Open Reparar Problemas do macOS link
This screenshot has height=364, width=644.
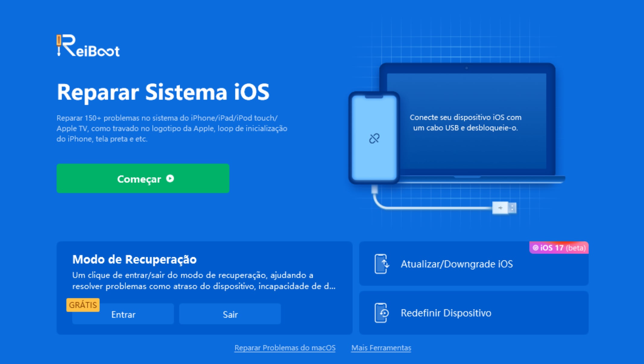tap(285, 348)
